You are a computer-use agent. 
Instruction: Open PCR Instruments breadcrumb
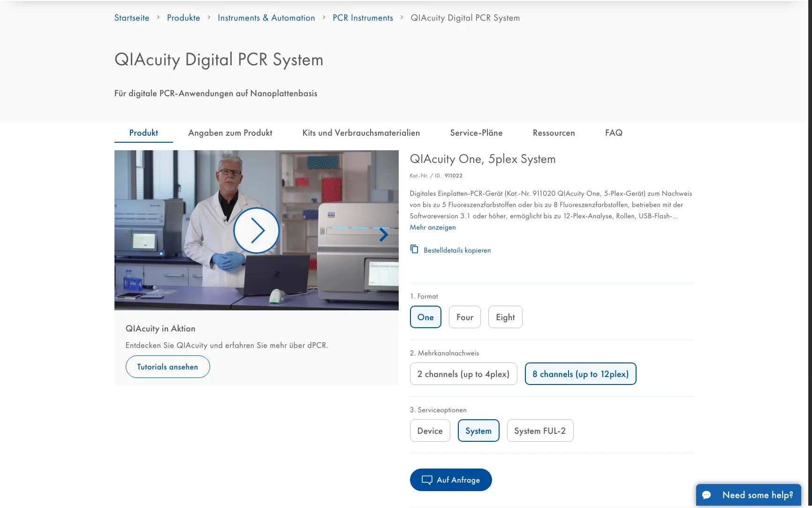pyautogui.click(x=363, y=18)
